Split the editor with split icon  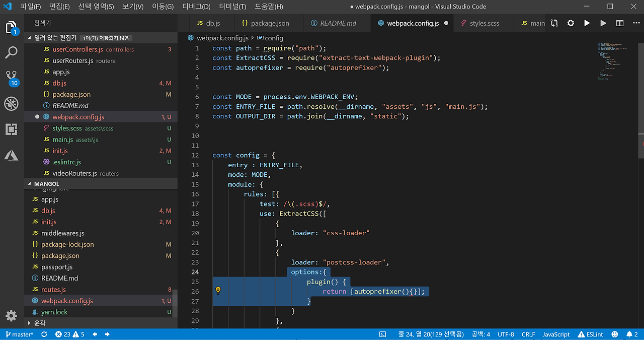coord(620,23)
